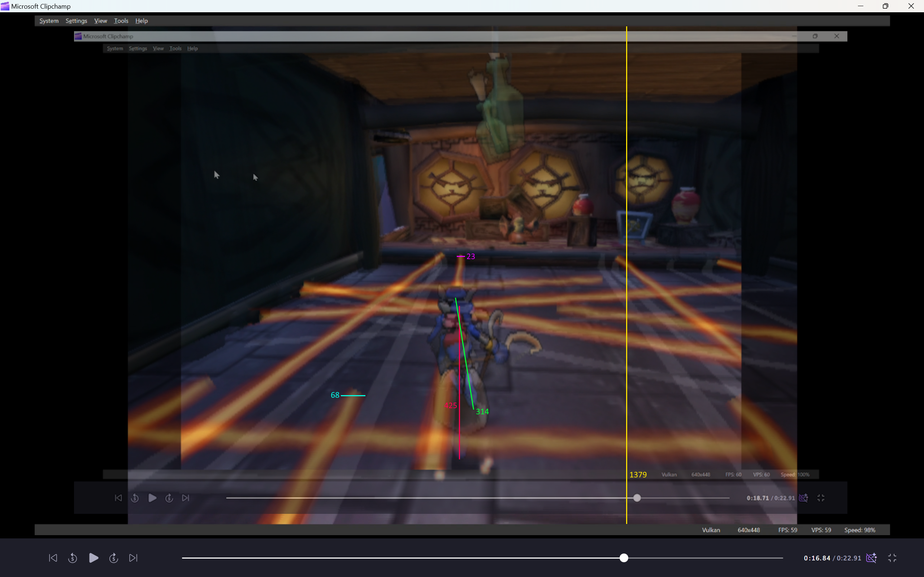Open the Tools menu in the top bar
The width and height of the screenshot is (924, 577).
[121, 21]
